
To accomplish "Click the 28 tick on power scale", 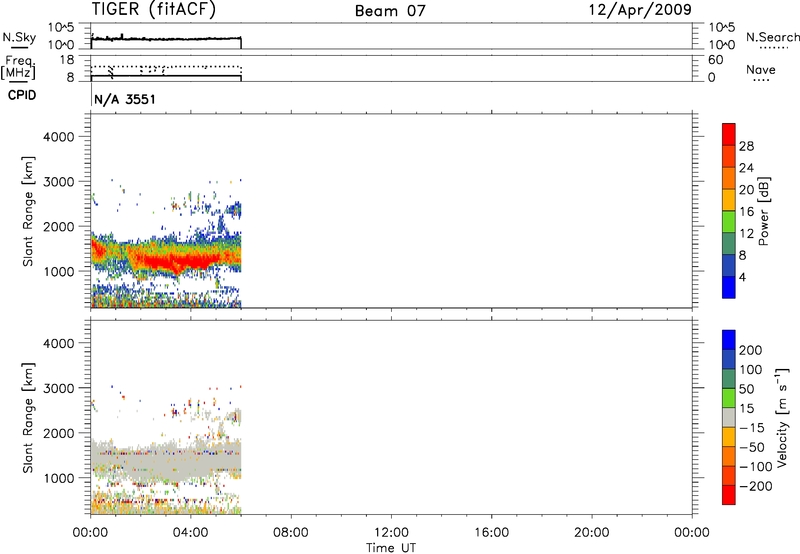I will (746, 146).
